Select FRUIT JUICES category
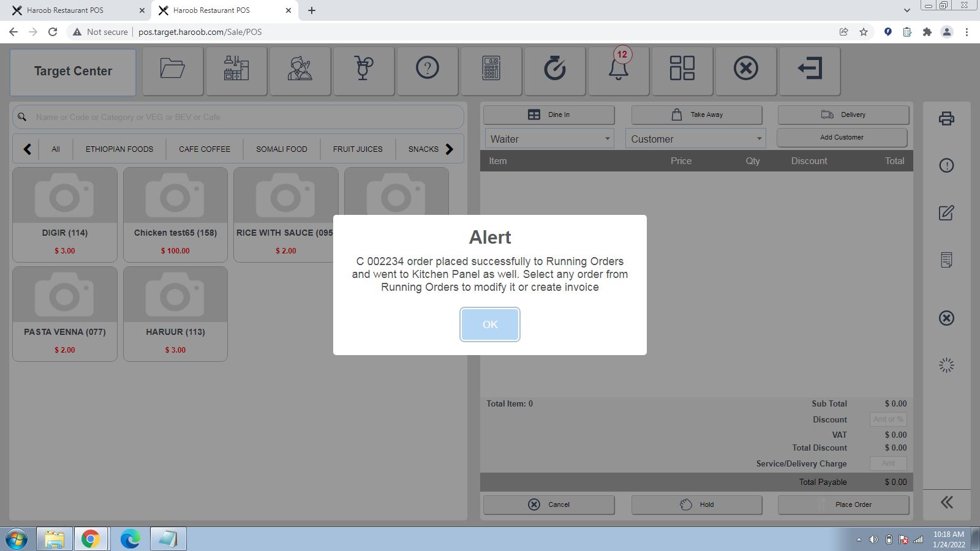 (358, 149)
